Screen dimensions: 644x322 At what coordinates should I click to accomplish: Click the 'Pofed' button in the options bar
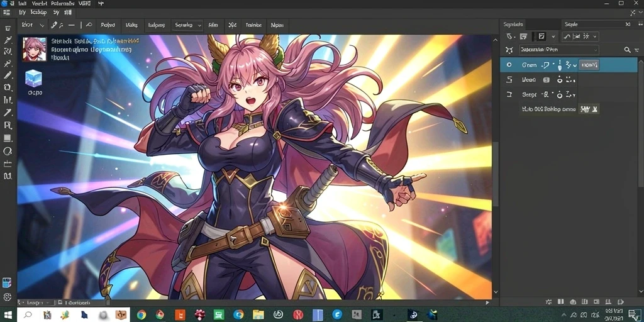tap(108, 25)
